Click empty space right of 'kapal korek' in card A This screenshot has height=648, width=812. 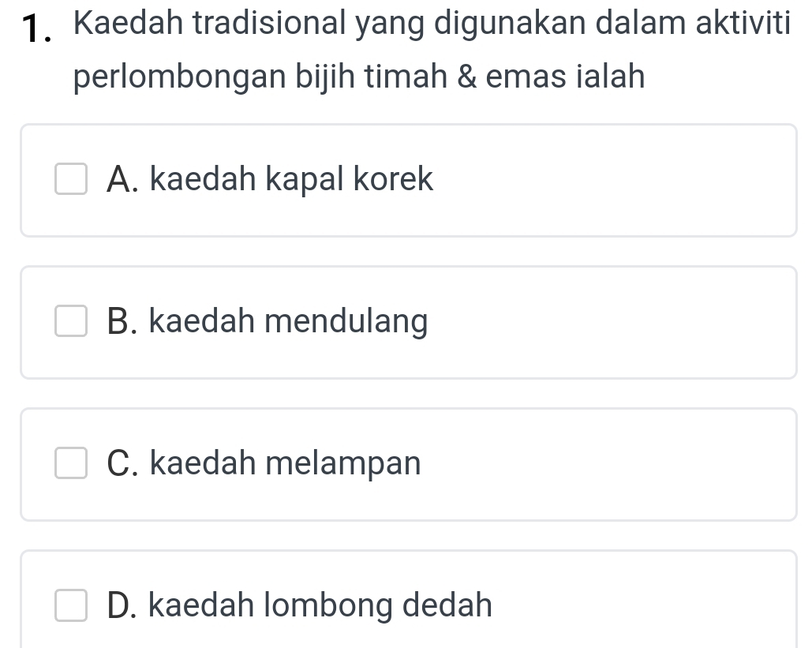pos(616,180)
